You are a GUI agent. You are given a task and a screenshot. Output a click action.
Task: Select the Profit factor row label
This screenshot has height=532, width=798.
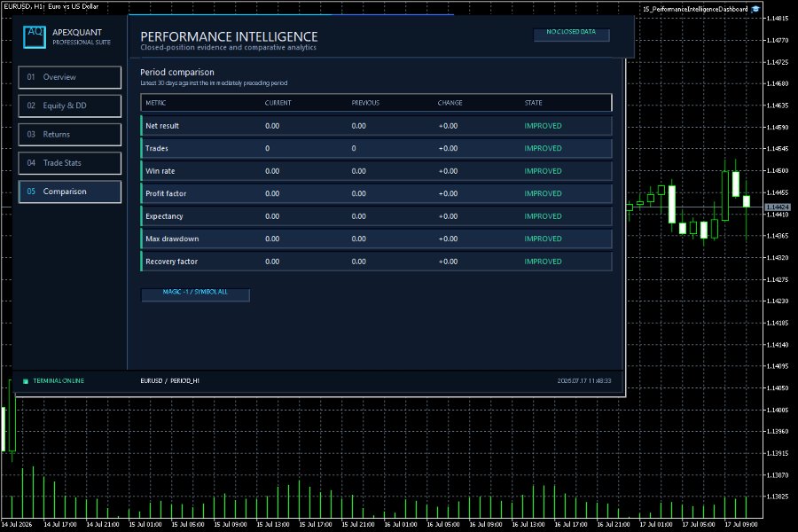166,193
